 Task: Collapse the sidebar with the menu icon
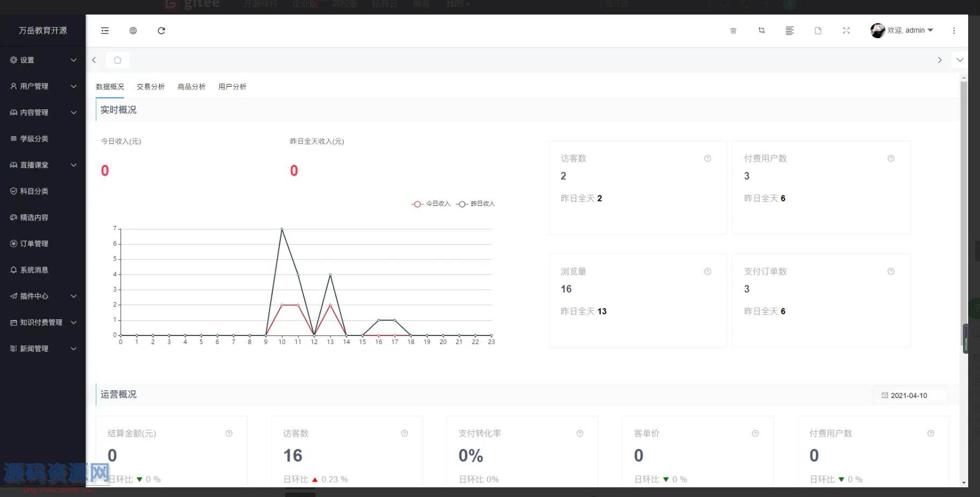coord(104,31)
